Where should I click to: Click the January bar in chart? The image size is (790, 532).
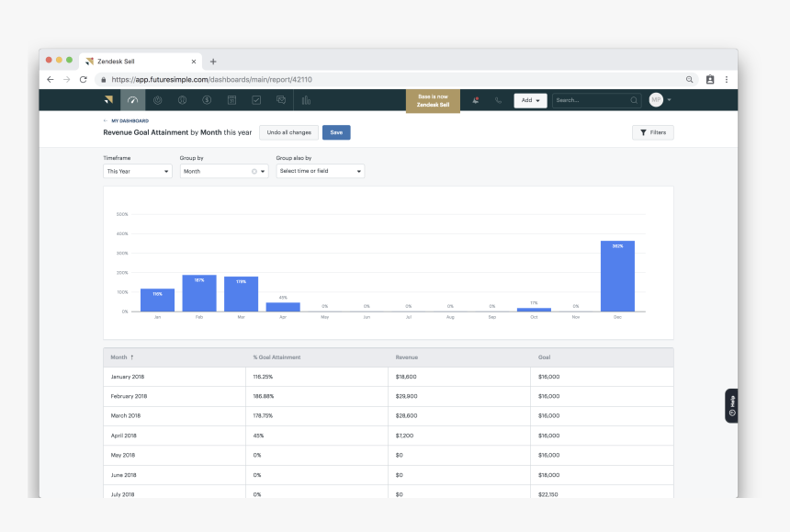click(x=158, y=300)
